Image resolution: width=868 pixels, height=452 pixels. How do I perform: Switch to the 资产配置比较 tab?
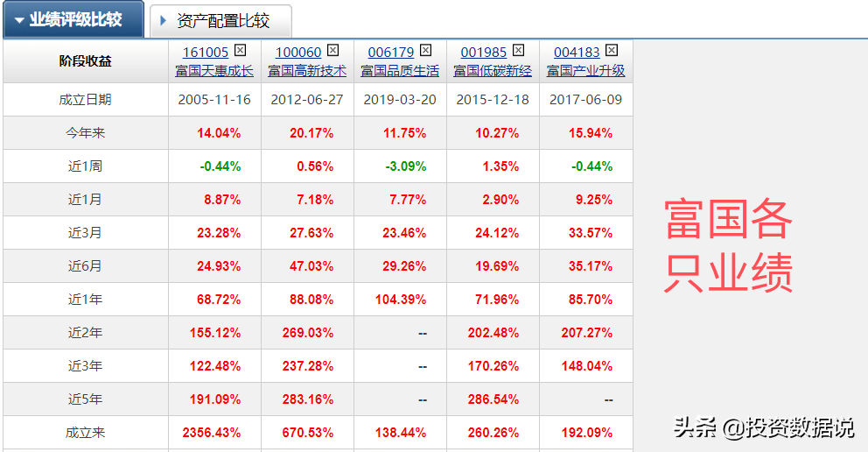[x=220, y=21]
